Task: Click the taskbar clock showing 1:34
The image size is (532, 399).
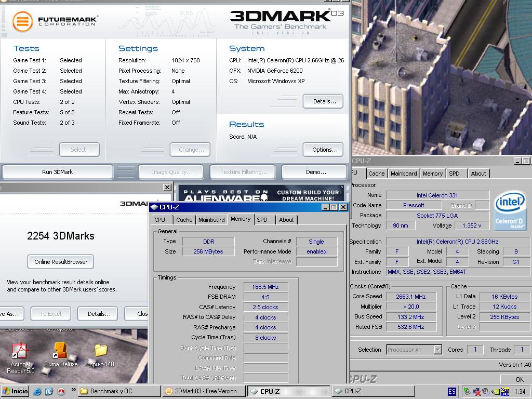Action: click(520, 392)
